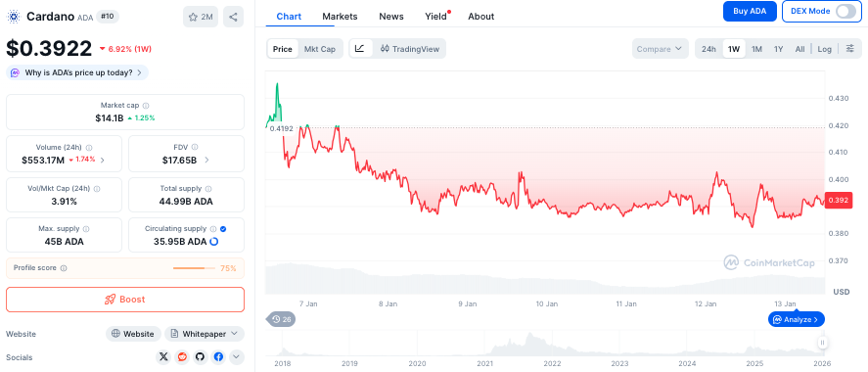Click info icon beside Profile score
Image resolution: width=868 pixels, height=372 pixels.
pyautogui.click(x=63, y=268)
